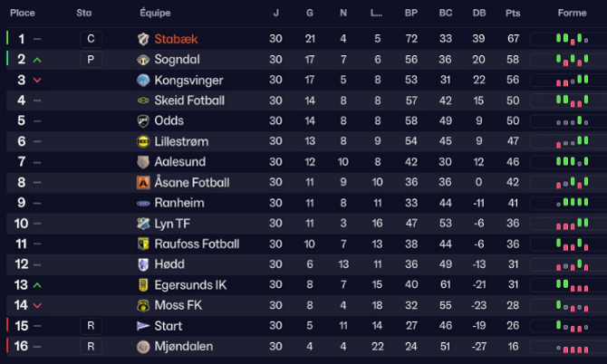This screenshot has height=364, width=607.
Task: Click the Moss FK club logo
Action: click(143, 305)
